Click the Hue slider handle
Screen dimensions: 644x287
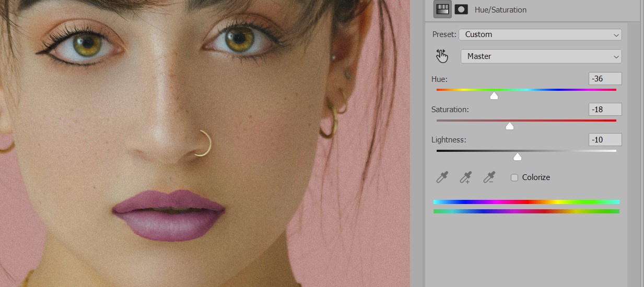click(x=494, y=95)
